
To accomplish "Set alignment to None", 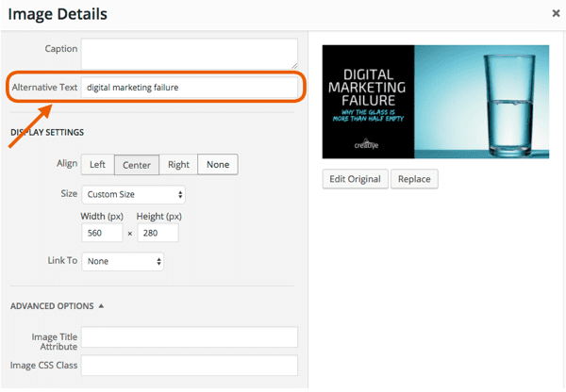I will point(218,165).
